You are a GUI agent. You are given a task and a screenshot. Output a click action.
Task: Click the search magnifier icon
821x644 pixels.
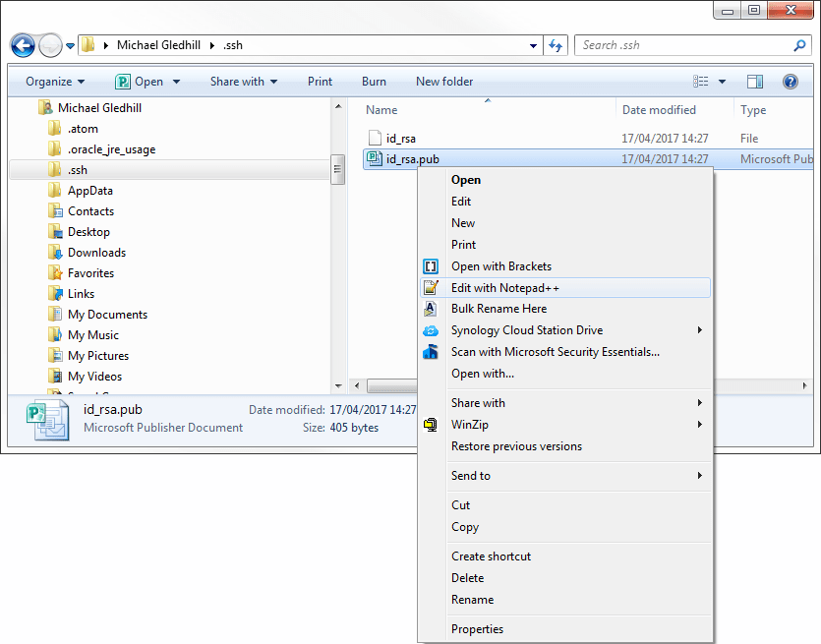tap(799, 45)
